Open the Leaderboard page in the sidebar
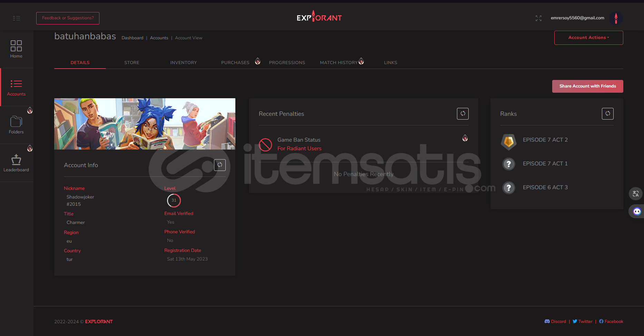The height and width of the screenshot is (336, 644). [x=16, y=163]
